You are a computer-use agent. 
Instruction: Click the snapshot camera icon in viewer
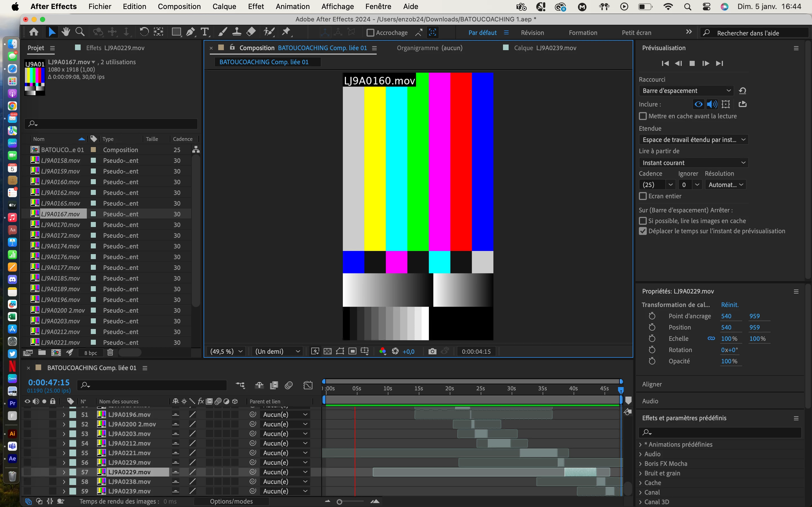432,352
